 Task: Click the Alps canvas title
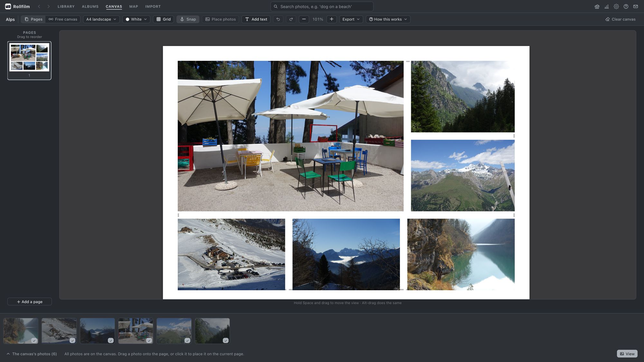[x=10, y=19]
